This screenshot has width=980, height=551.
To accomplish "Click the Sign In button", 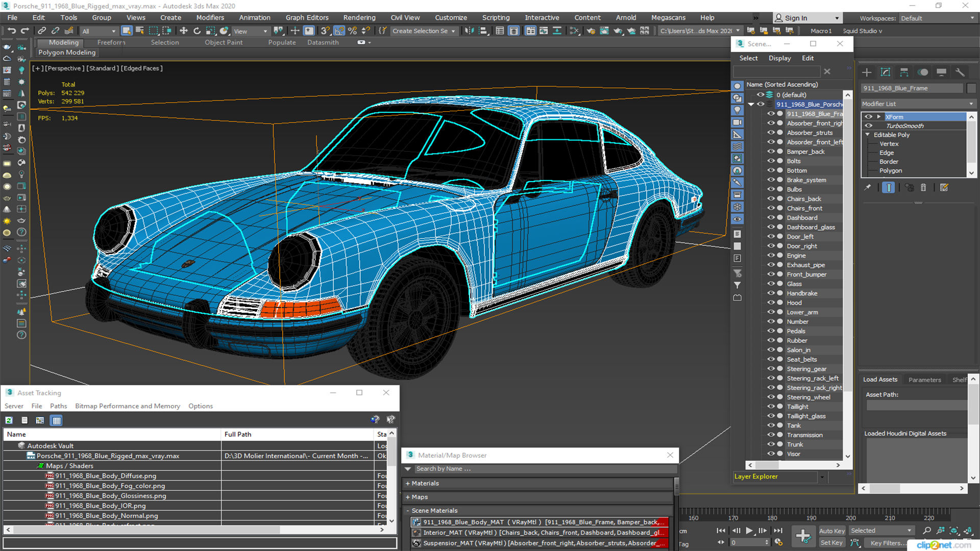I will (x=806, y=18).
